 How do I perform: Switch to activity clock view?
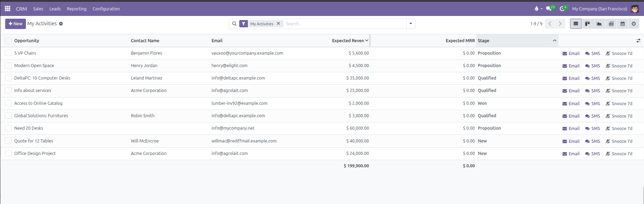pos(634,24)
